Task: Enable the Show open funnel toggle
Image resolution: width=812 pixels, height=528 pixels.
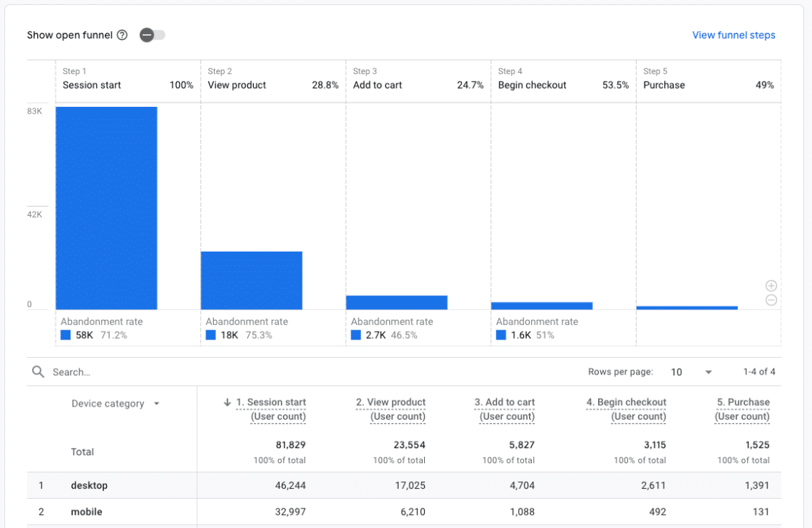Action: pos(152,35)
